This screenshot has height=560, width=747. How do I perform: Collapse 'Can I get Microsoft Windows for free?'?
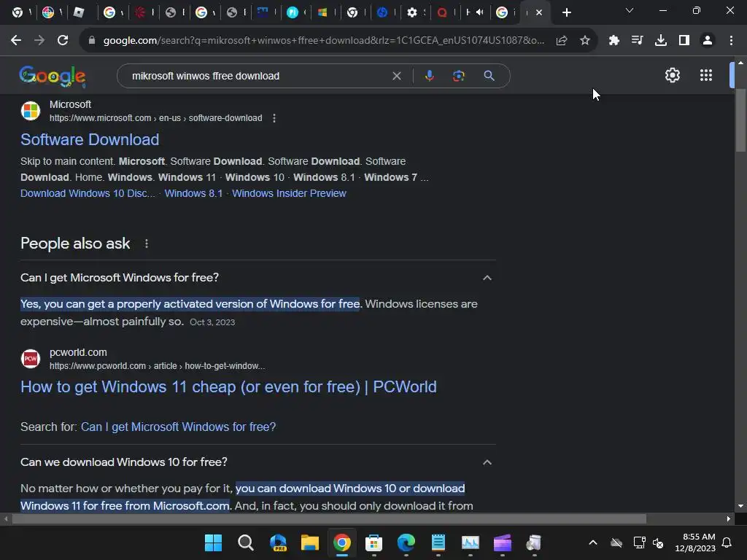[487, 278]
